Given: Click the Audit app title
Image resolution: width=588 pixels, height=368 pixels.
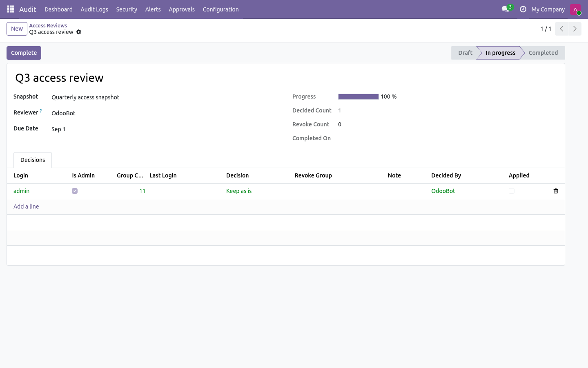Looking at the screenshot, I should pos(28,9).
